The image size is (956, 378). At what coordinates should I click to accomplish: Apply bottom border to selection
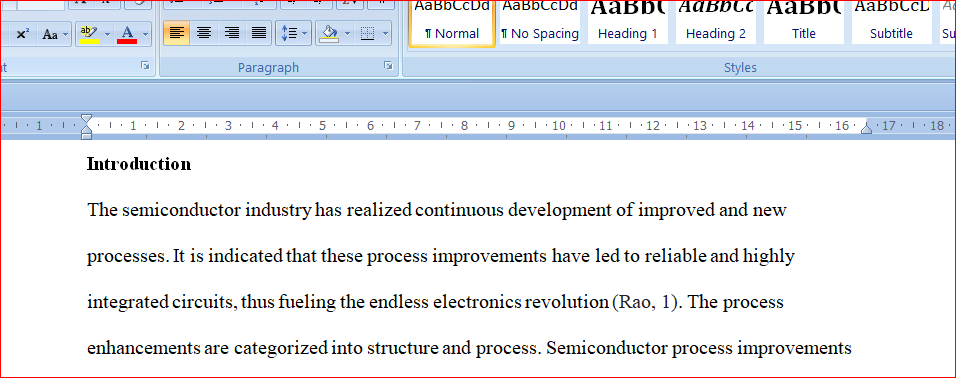[x=367, y=34]
